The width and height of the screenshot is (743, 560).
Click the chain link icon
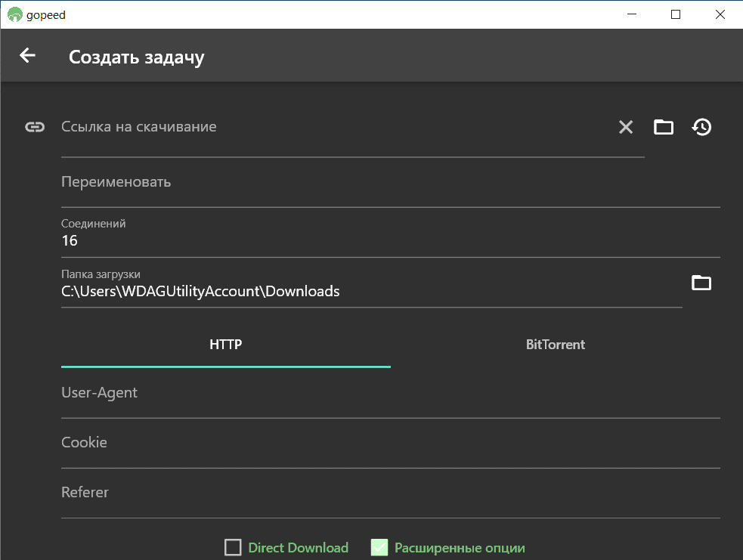(35, 127)
